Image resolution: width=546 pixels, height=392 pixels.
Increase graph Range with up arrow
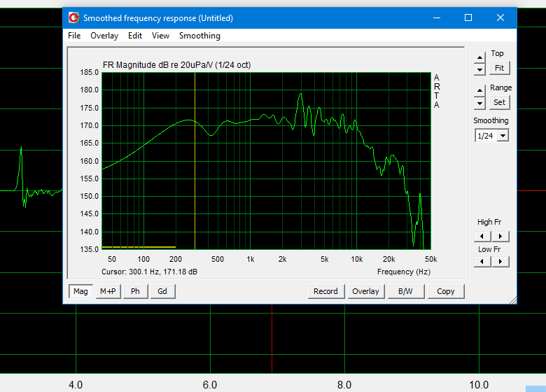[x=479, y=90]
